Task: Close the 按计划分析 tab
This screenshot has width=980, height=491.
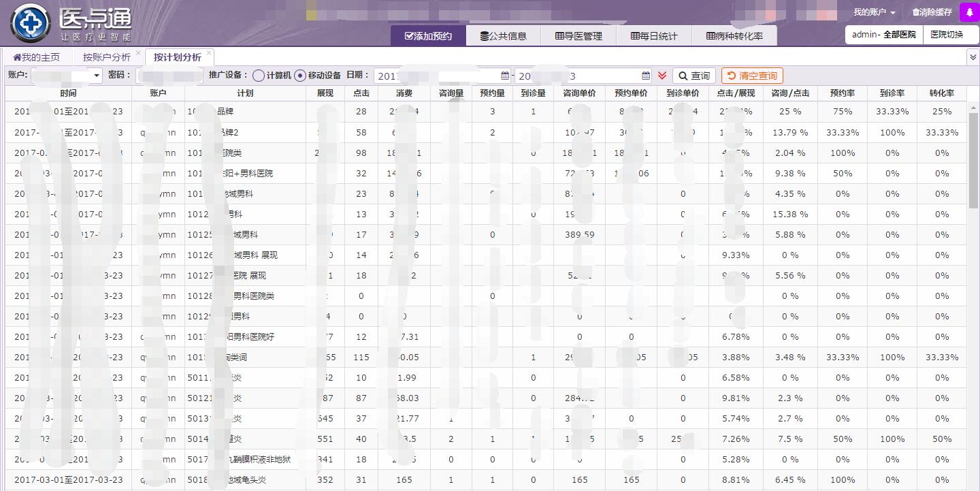Action: coord(209,53)
